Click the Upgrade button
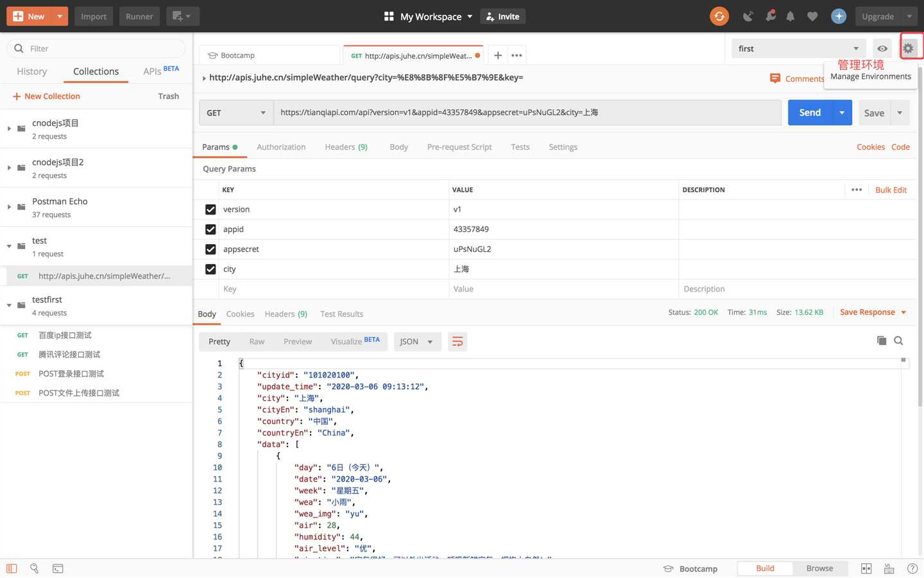The image size is (924, 578). coord(878,16)
